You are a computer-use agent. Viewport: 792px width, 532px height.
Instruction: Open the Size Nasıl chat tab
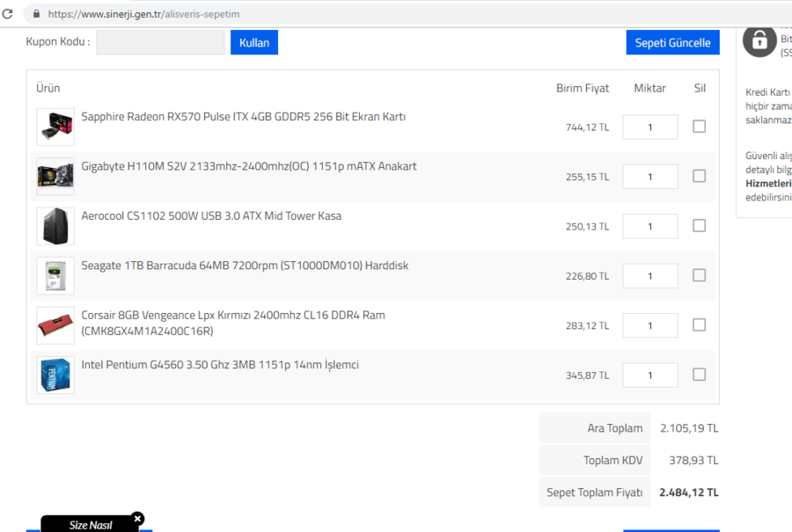(x=90, y=525)
